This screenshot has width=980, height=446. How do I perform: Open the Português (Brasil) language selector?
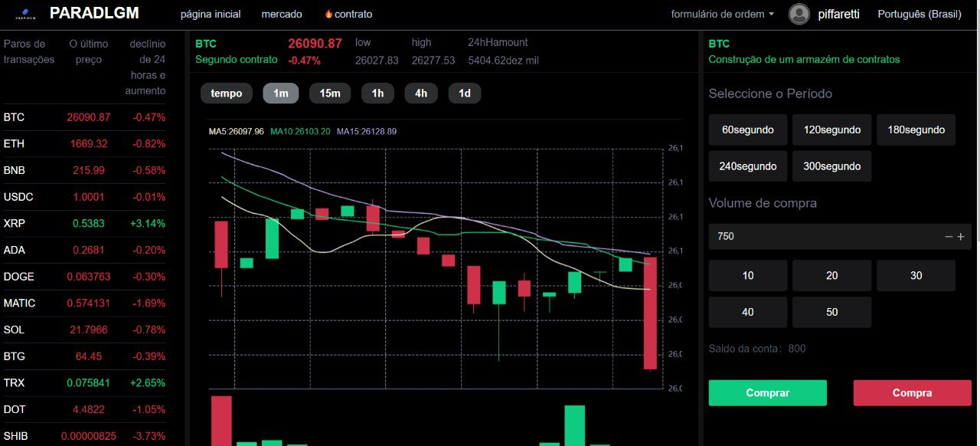[x=924, y=14]
